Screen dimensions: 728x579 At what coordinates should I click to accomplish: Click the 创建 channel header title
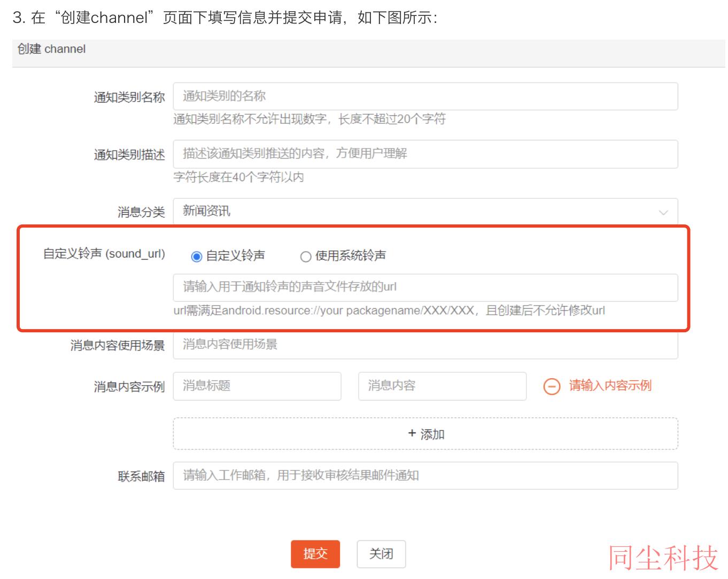point(51,49)
